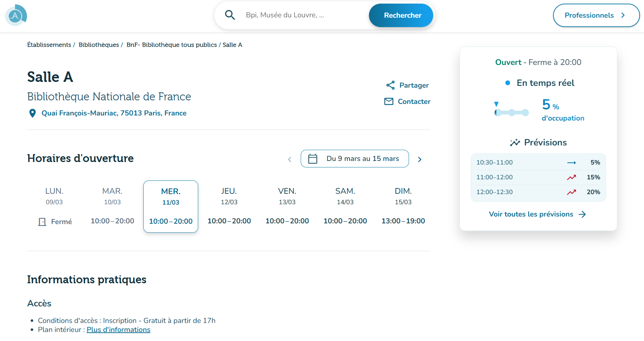This screenshot has height=341, width=644.
Task: Select Saturday 14/03 in the opening hours
Action: 345,206
